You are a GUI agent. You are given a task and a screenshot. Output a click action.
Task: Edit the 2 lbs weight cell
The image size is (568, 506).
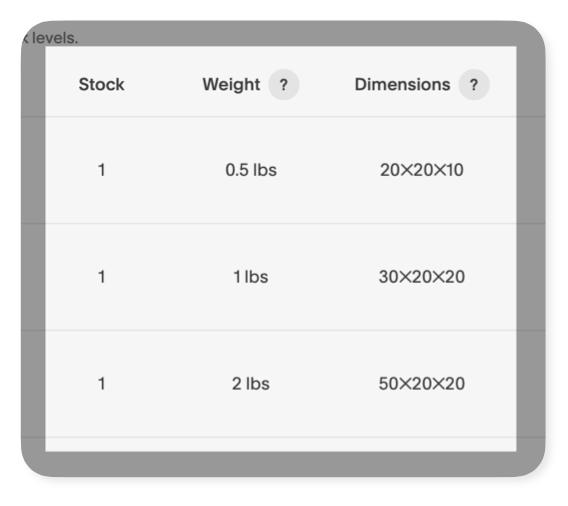251,384
